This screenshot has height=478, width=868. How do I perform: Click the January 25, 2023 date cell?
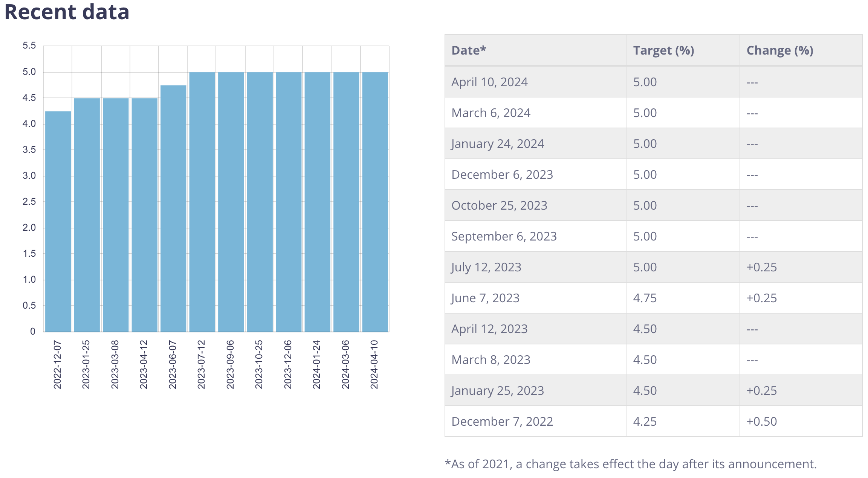[497, 391]
